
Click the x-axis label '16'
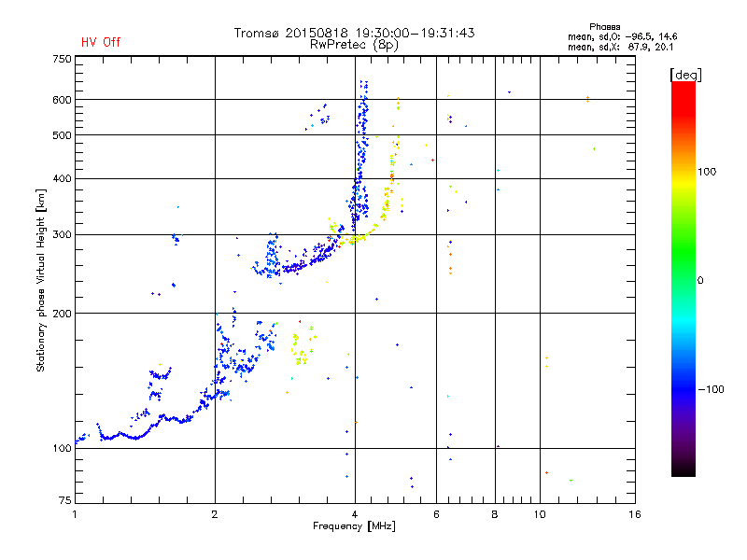click(x=635, y=514)
